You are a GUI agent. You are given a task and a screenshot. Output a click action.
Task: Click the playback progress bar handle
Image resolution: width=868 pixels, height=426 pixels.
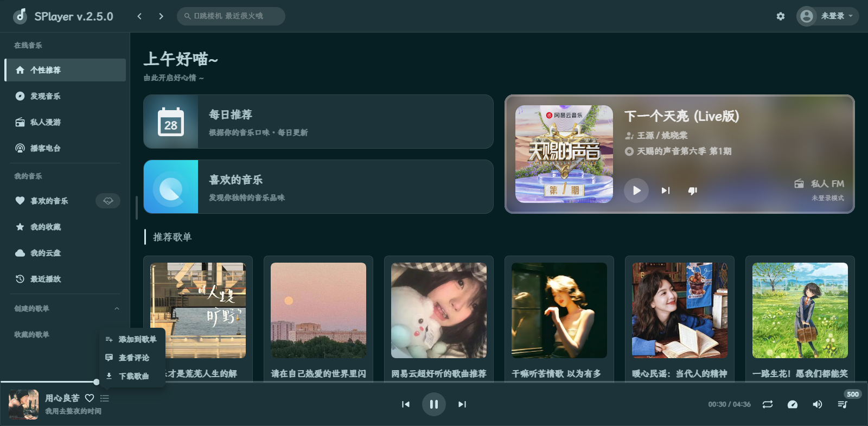click(96, 382)
